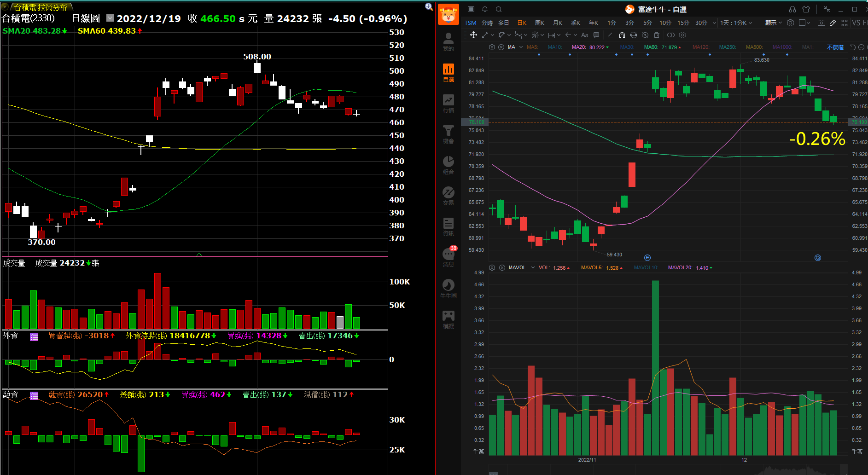This screenshot has height=475, width=868.
Task: Switch to the 5分 chart tab
Action: (647, 23)
